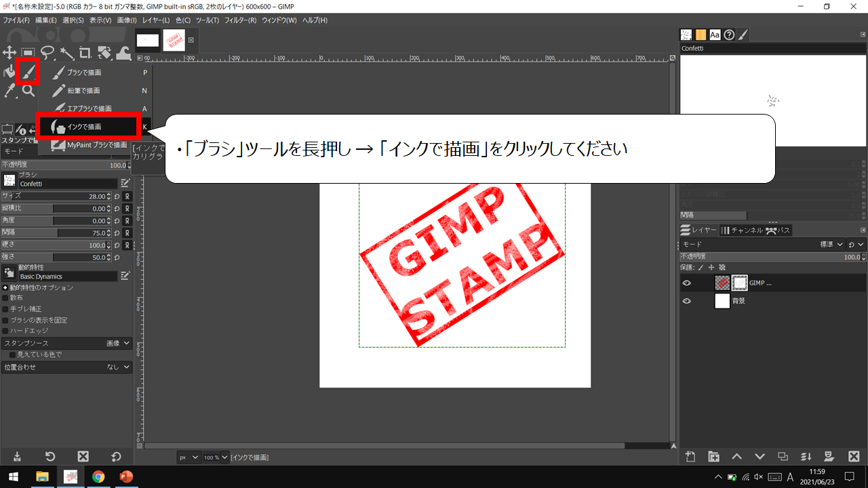Select the Unified Transform tool
This screenshot has height=488, width=868.
click(x=104, y=52)
